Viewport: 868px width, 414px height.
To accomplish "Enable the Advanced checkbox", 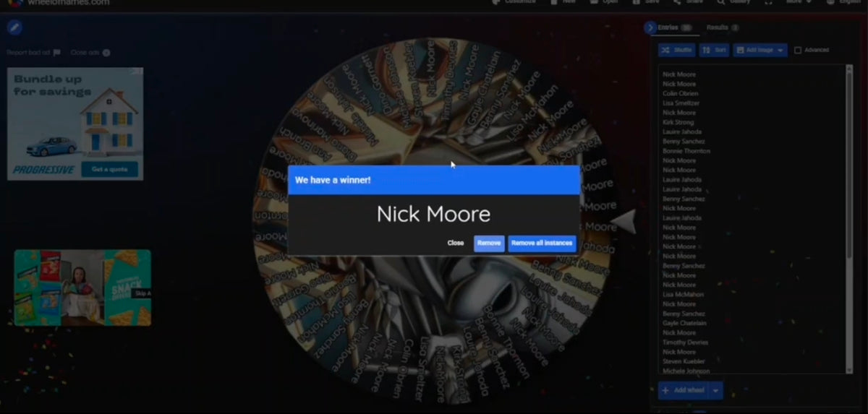I will tap(798, 51).
